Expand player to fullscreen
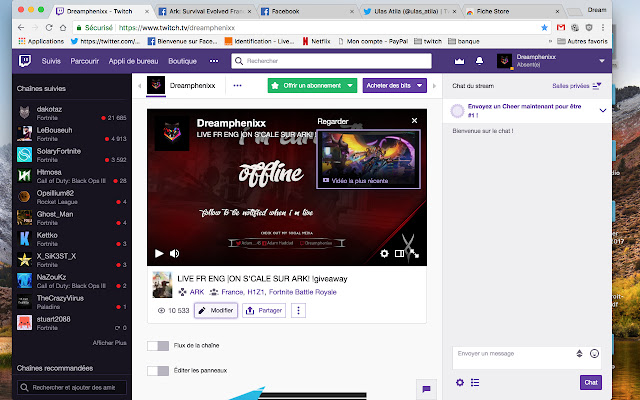Viewport: 640px width, 400px height. (x=414, y=253)
